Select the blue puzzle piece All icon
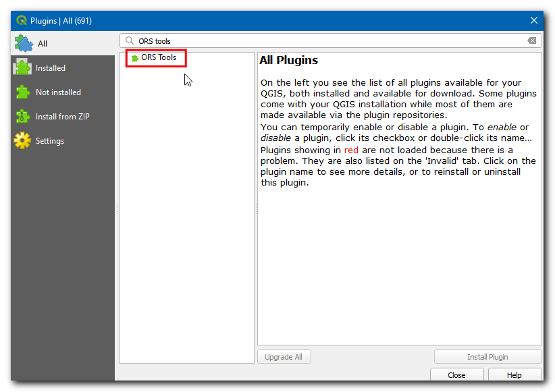This screenshot has width=555, height=392. pyautogui.click(x=24, y=44)
